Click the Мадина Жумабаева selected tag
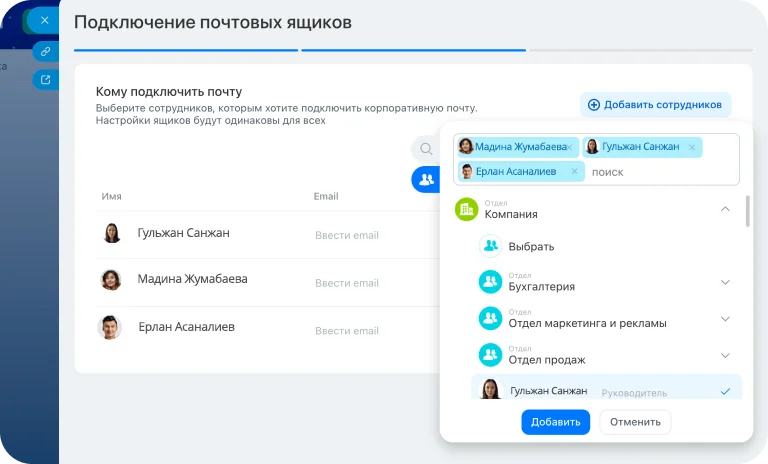The image size is (768, 464). [x=518, y=147]
